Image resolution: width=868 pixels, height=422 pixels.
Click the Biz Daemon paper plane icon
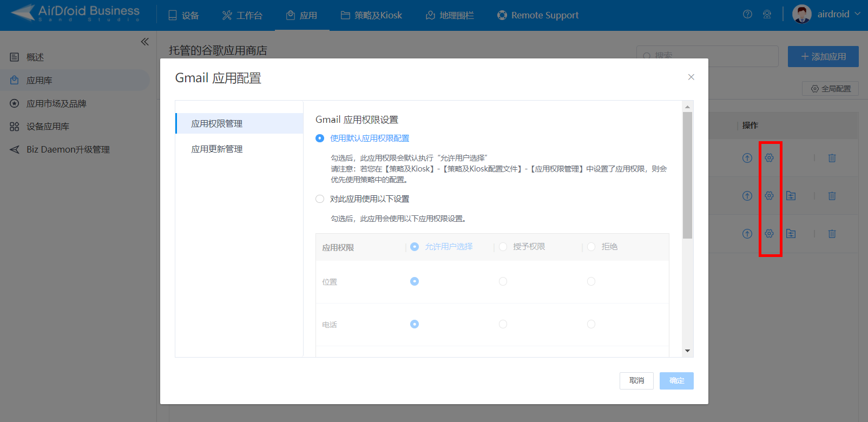[15, 149]
